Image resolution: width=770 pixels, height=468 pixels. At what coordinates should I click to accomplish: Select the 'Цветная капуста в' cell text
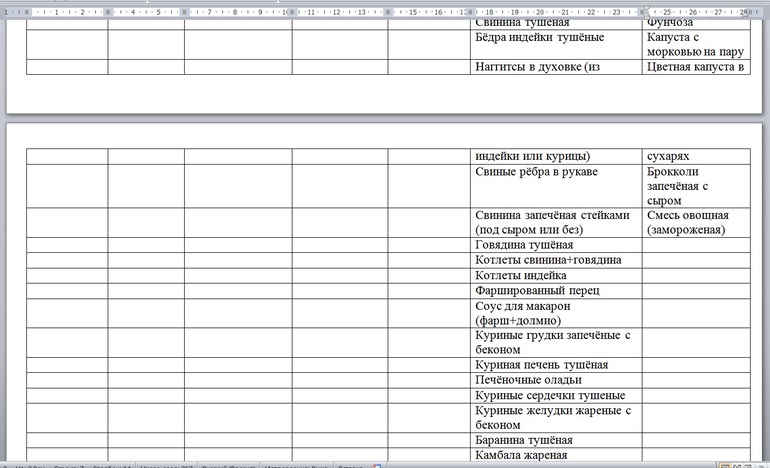[696, 67]
